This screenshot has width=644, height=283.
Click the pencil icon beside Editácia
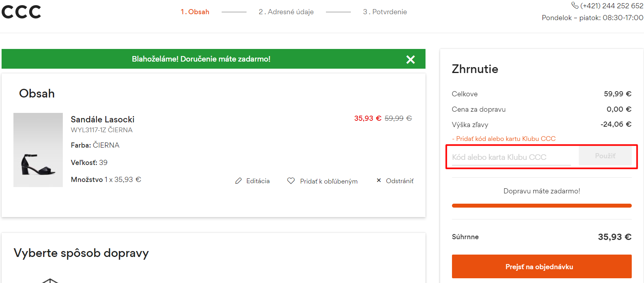point(238,181)
